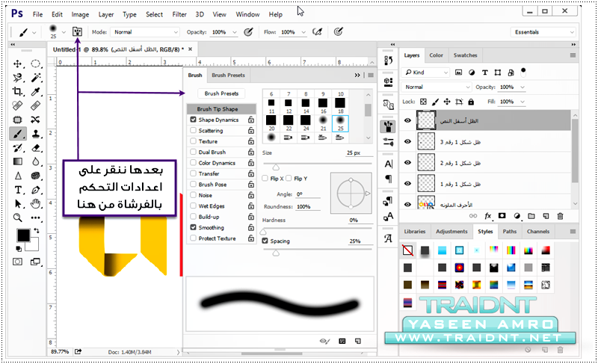
Task: Select Brush Tip Shape section
Action: 221,108
